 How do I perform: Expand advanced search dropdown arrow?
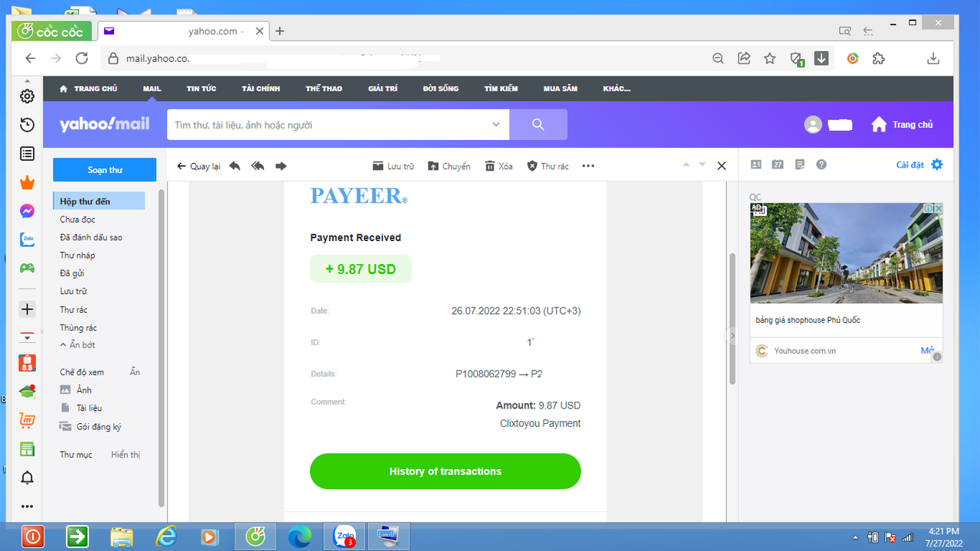pyautogui.click(x=496, y=125)
